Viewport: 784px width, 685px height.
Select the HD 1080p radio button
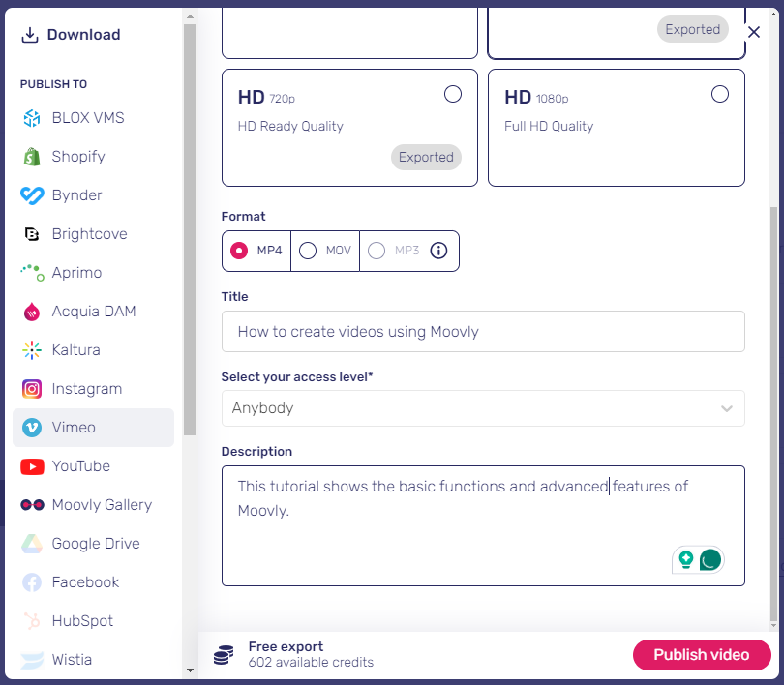720,94
